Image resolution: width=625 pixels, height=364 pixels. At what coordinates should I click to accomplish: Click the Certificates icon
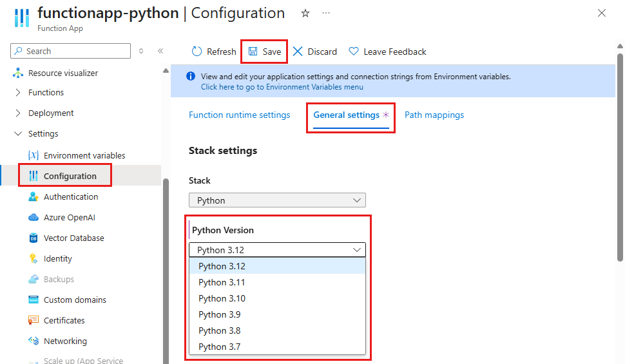point(34,320)
